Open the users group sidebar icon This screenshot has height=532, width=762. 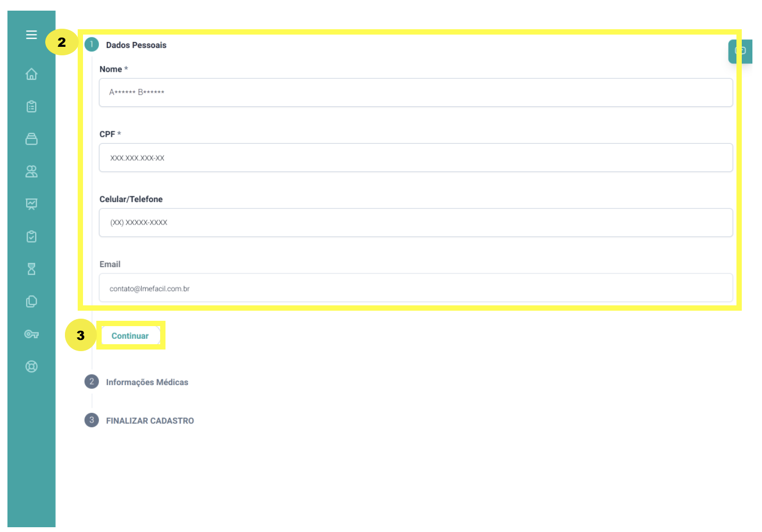[31, 171]
